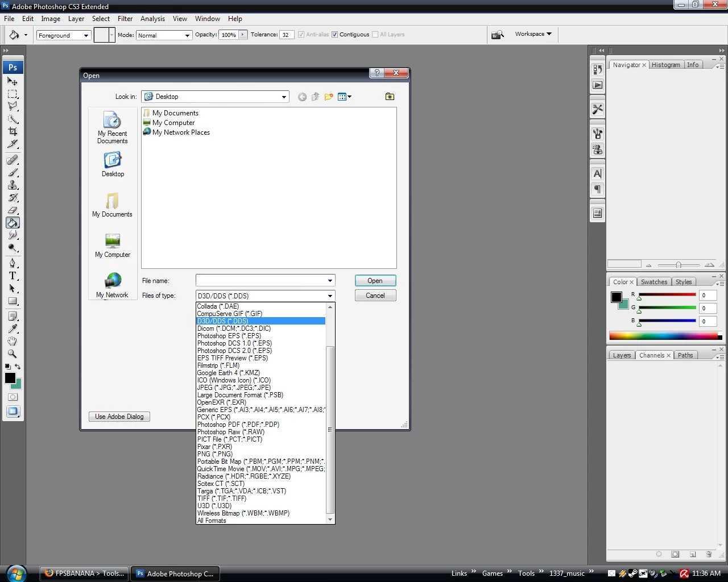Screen dimensions: 728x582
Task: Open the Workspace dropdown
Action: coord(532,34)
